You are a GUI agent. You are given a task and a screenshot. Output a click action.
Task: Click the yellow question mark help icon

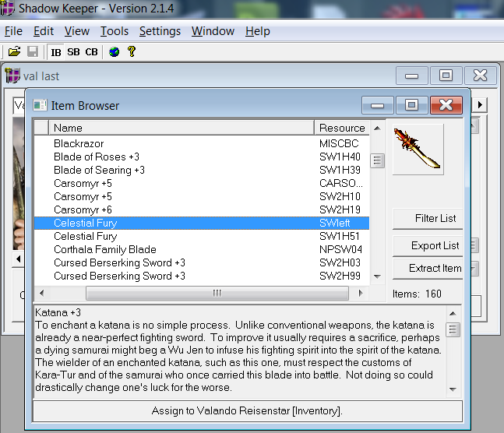click(132, 52)
